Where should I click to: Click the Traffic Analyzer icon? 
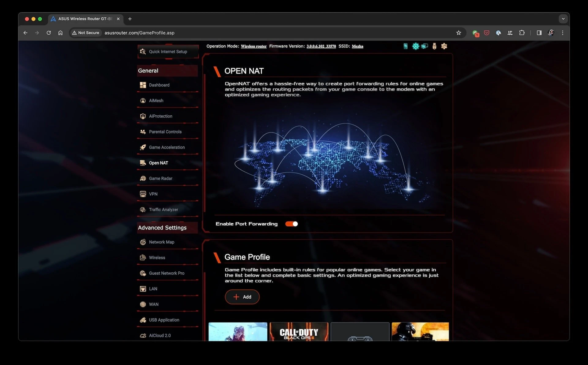tap(143, 210)
